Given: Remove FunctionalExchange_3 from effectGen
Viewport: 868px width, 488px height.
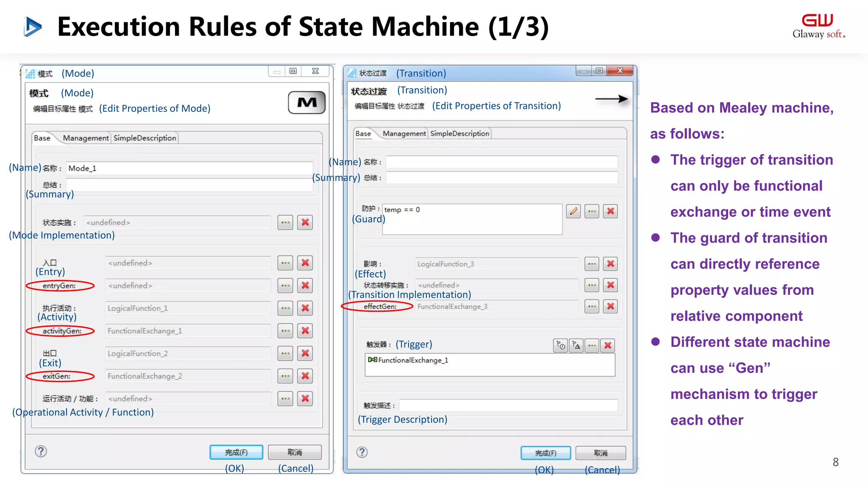Looking at the screenshot, I should pos(611,306).
